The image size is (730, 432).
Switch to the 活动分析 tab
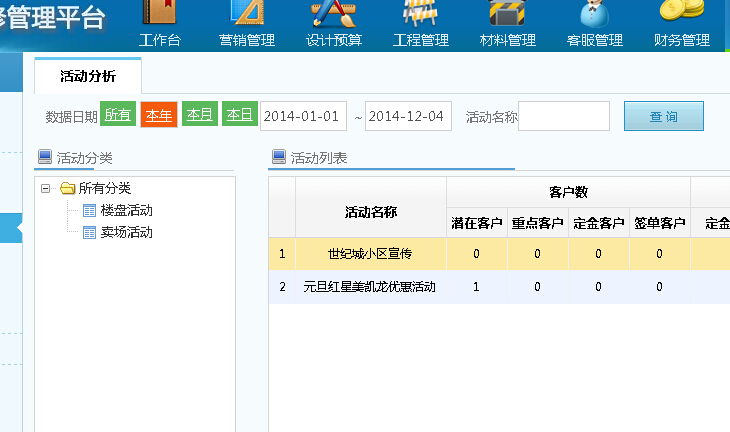(88, 75)
